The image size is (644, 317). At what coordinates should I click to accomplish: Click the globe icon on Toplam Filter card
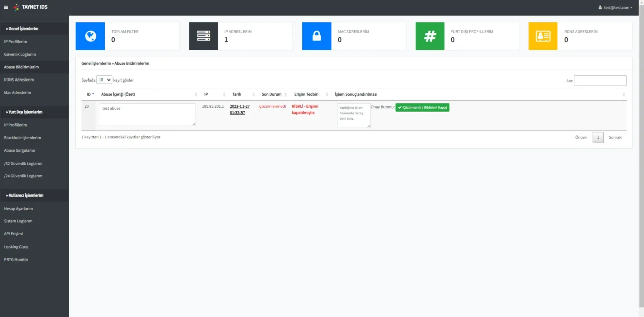point(90,36)
